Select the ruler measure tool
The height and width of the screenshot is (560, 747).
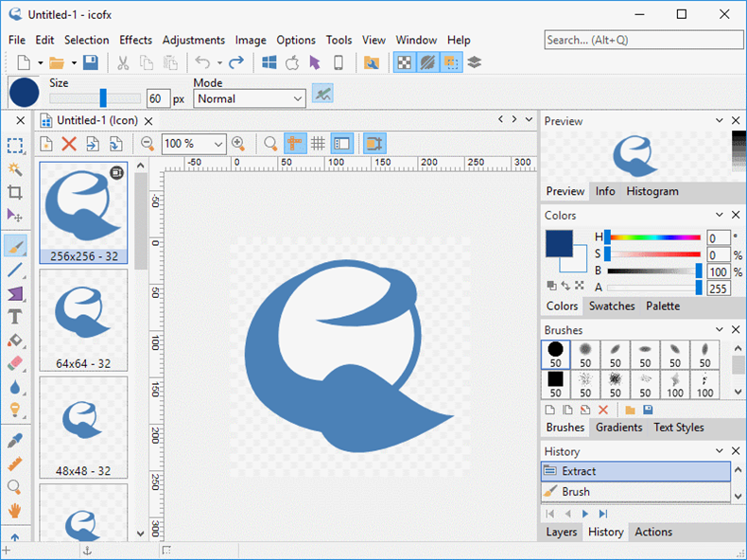point(15,464)
